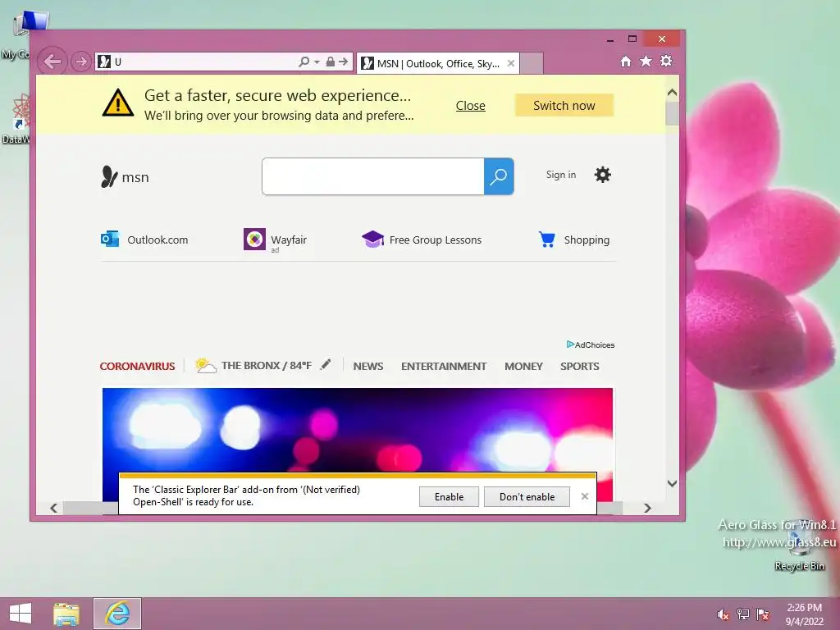Open Favorites star icon
The image size is (840, 630).
click(x=646, y=62)
